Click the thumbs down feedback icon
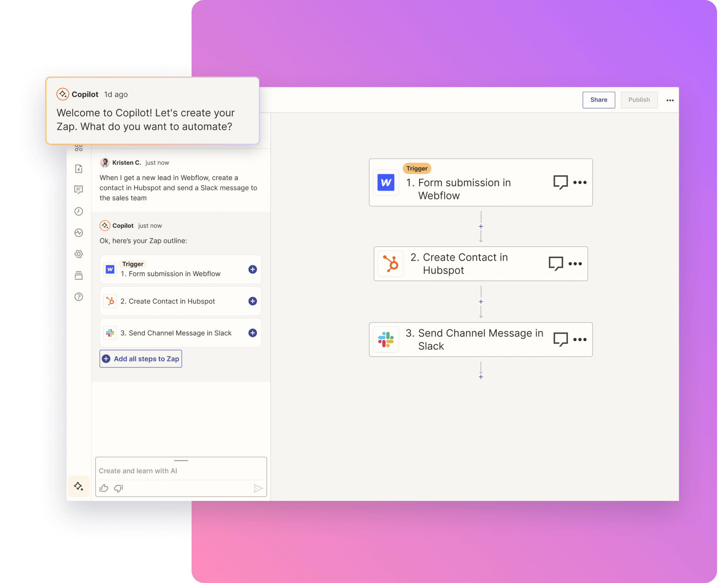 pyautogui.click(x=118, y=488)
